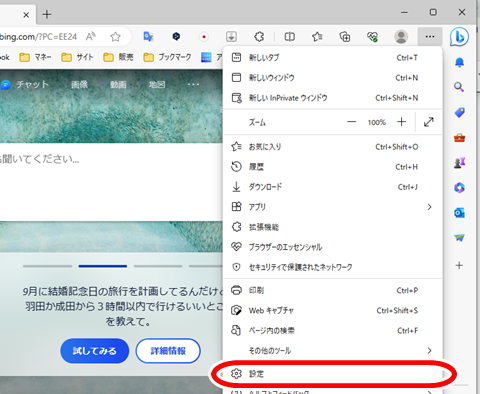Choose Web キャプチャ from the menu
Image resolution: width=480 pixels, height=394 pixels.
[333, 310]
